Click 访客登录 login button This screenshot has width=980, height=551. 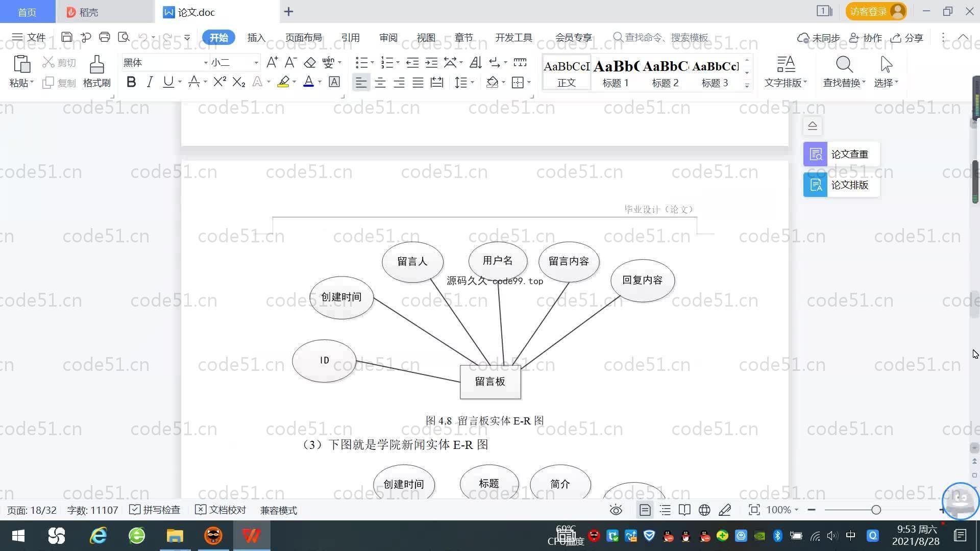[x=876, y=11]
